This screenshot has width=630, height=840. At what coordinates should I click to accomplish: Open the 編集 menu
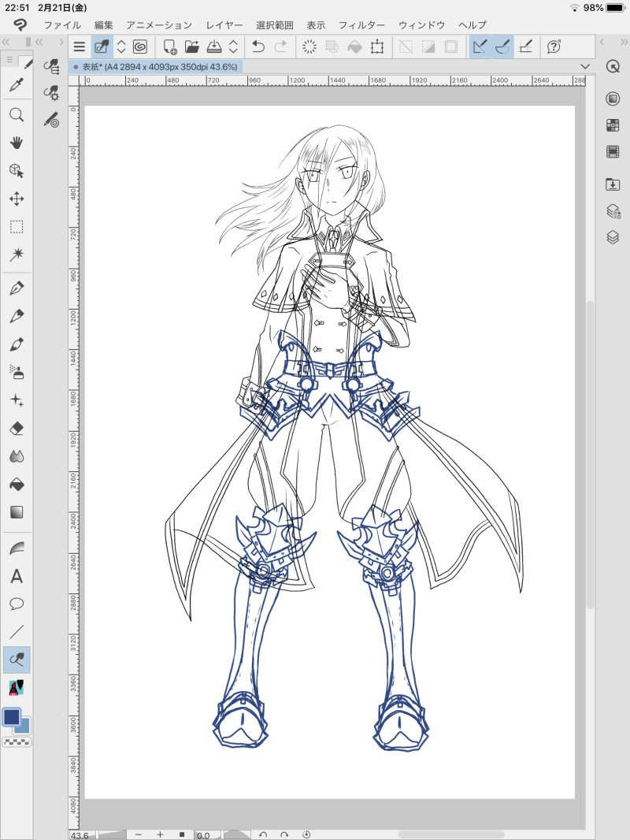pos(103,25)
